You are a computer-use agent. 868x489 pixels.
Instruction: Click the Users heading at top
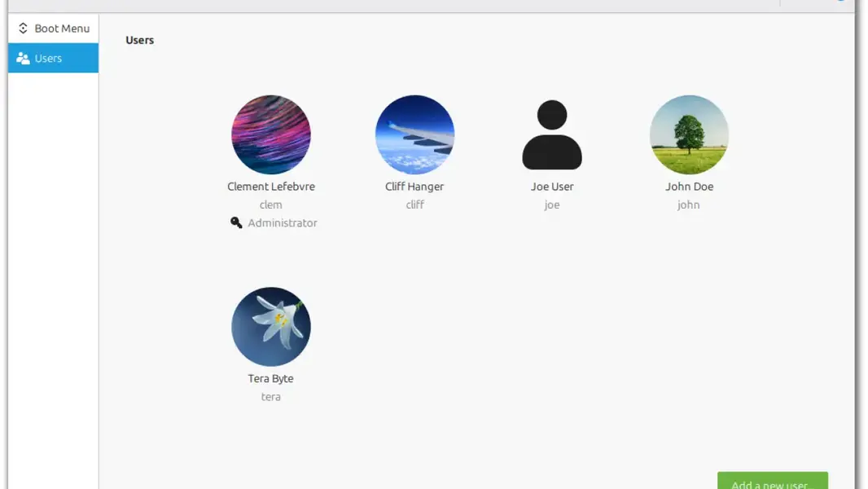(139, 40)
